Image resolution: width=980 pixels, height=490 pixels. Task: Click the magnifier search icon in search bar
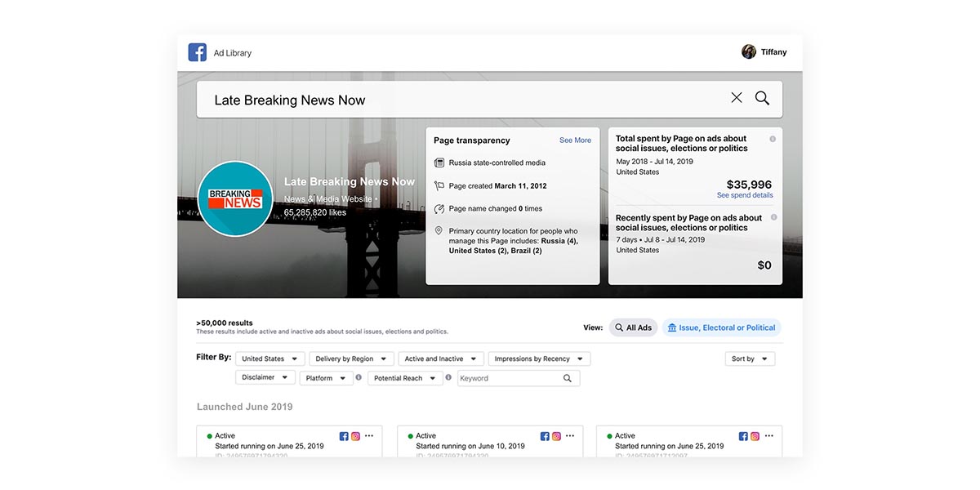(x=762, y=98)
